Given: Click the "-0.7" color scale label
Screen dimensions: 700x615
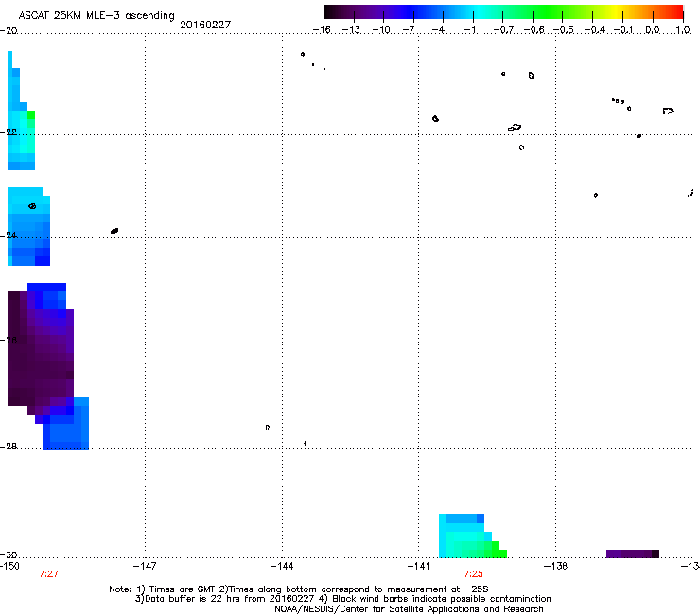Looking at the screenshot, I should (503, 30).
